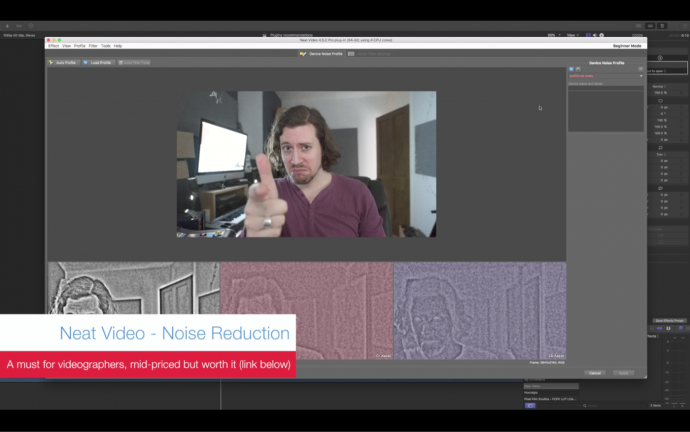Screen dimensions: 690x432
Task: Click the Cancel button
Action: [595, 373]
